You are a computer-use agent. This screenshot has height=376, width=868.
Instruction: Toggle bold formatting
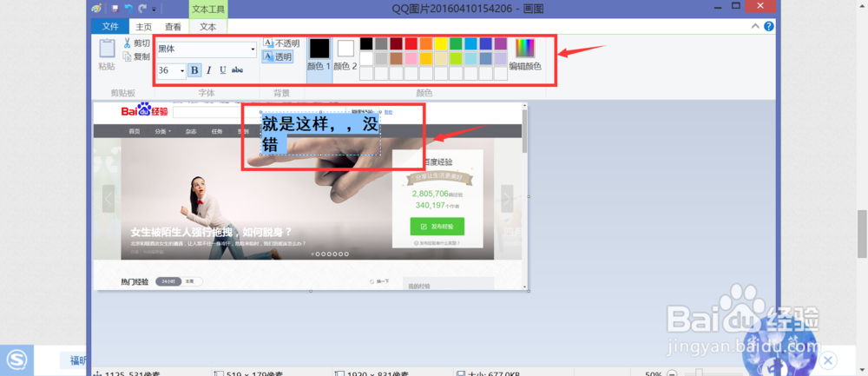tap(194, 70)
